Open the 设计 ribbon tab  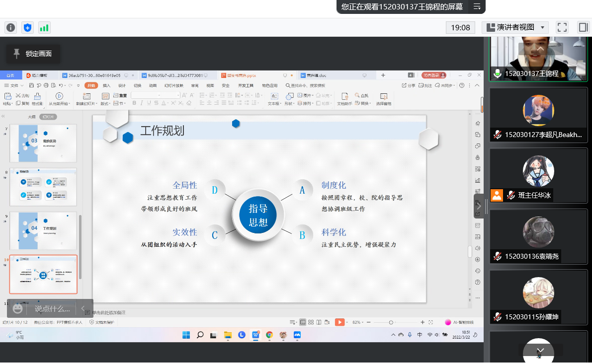point(122,85)
